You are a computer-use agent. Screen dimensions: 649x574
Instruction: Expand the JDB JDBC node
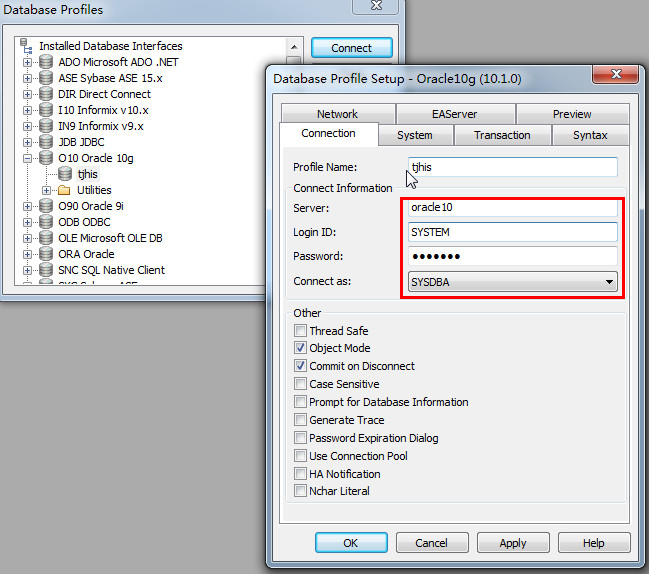27,142
